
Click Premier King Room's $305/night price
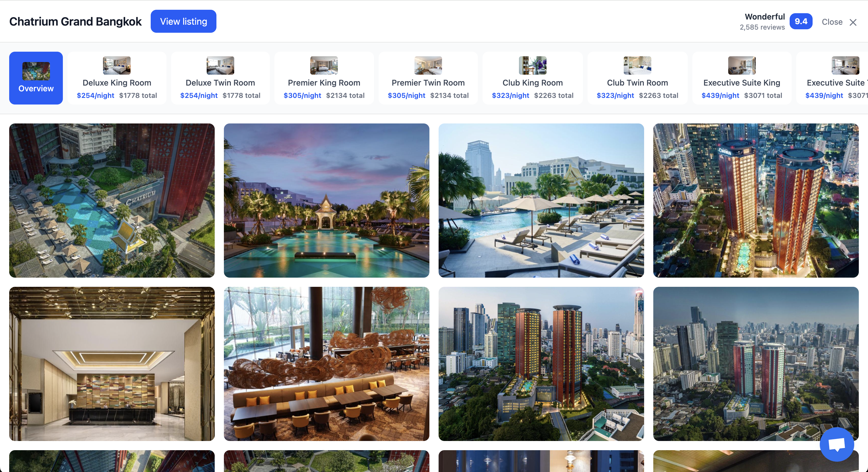(303, 95)
